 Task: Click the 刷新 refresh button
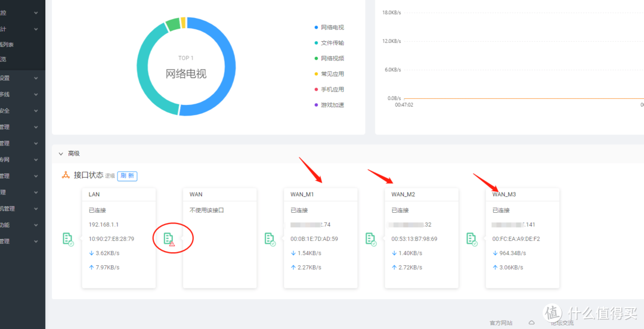tap(128, 176)
